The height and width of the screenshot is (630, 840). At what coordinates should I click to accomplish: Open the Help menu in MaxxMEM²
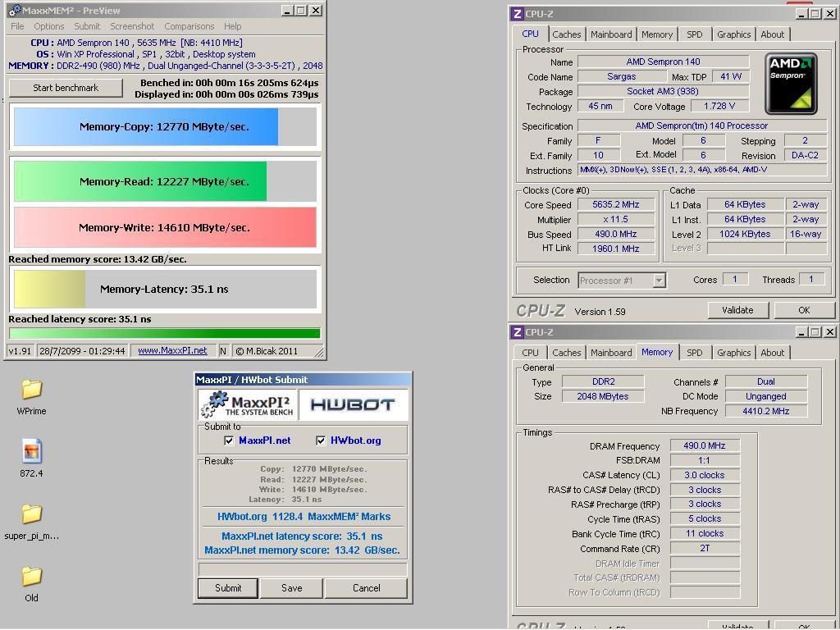coord(232,26)
